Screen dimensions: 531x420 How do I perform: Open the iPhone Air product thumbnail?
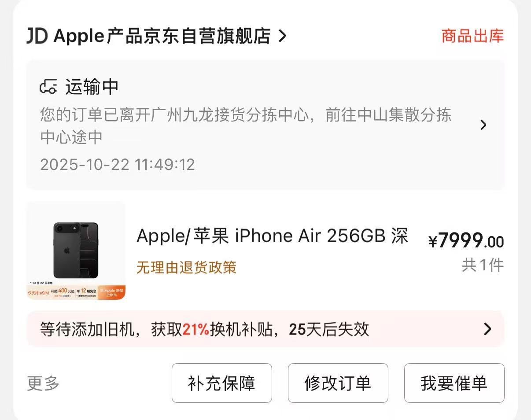[76, 251]
